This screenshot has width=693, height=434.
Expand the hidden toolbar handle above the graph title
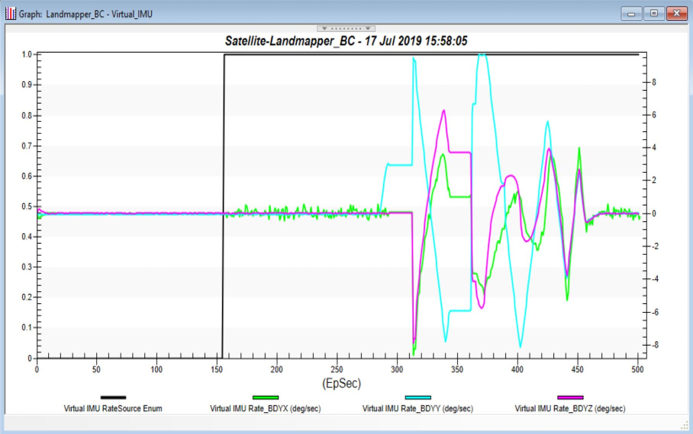pyautogui.click(x=346, y=28)
